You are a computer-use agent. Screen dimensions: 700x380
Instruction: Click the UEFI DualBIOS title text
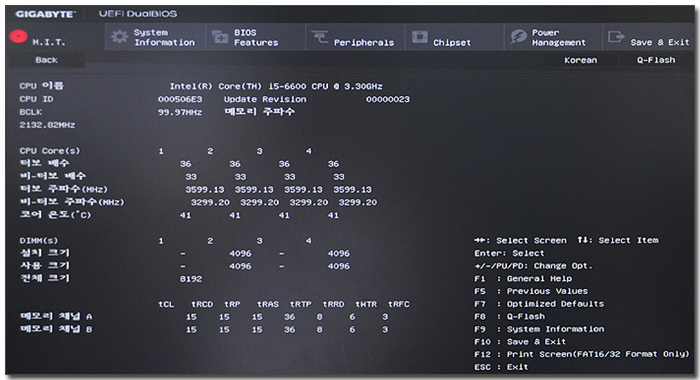coord(138,14)
